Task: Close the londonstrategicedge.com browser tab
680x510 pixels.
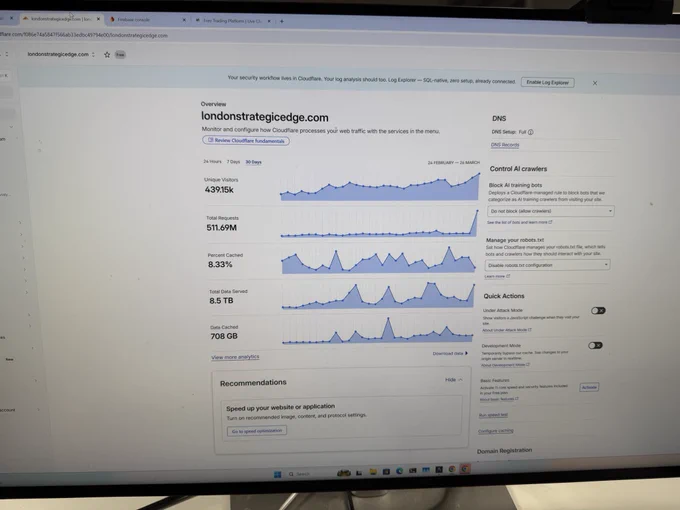Action: pyautogui.click(x=98, y=19)
